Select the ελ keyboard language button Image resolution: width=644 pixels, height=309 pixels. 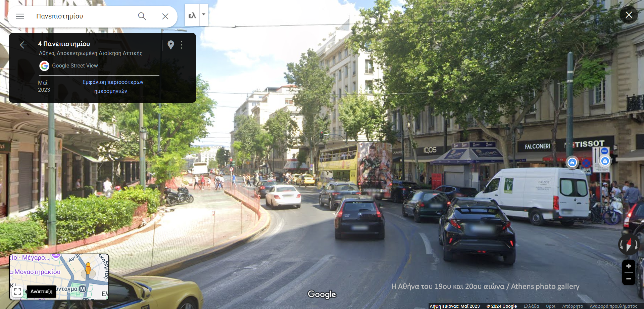192,15
